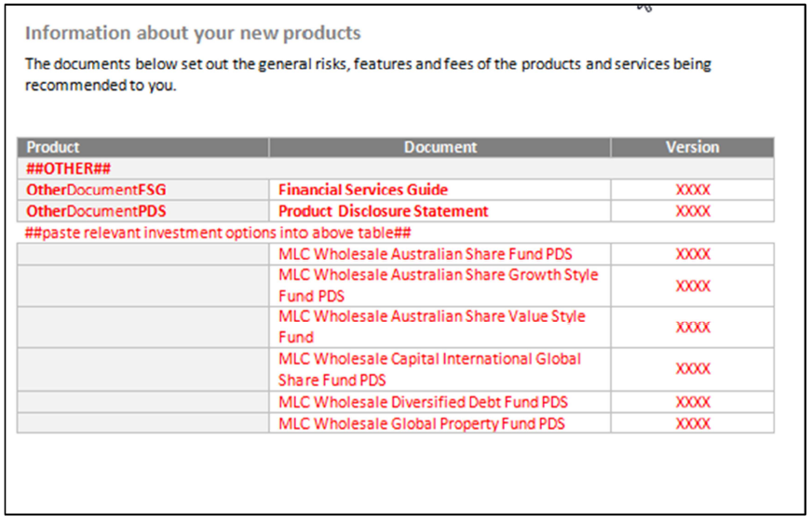This screenshot has height=521, width=812.
Task: Click the '##paste relevant investment options' instruction line
Action: click(x=218, y=233)
